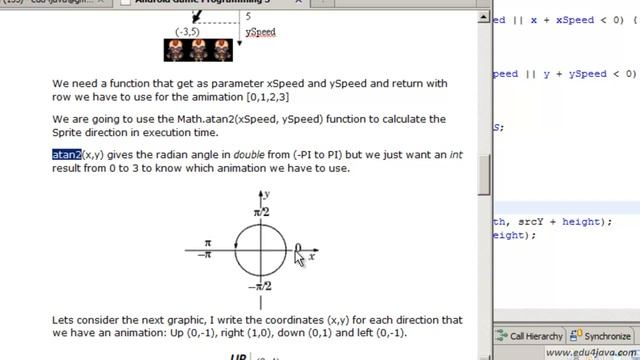Click the −π/2 label under the circle
Image resolution: width=640 pixels, height=360 pixels.
[x=260, y=286]
